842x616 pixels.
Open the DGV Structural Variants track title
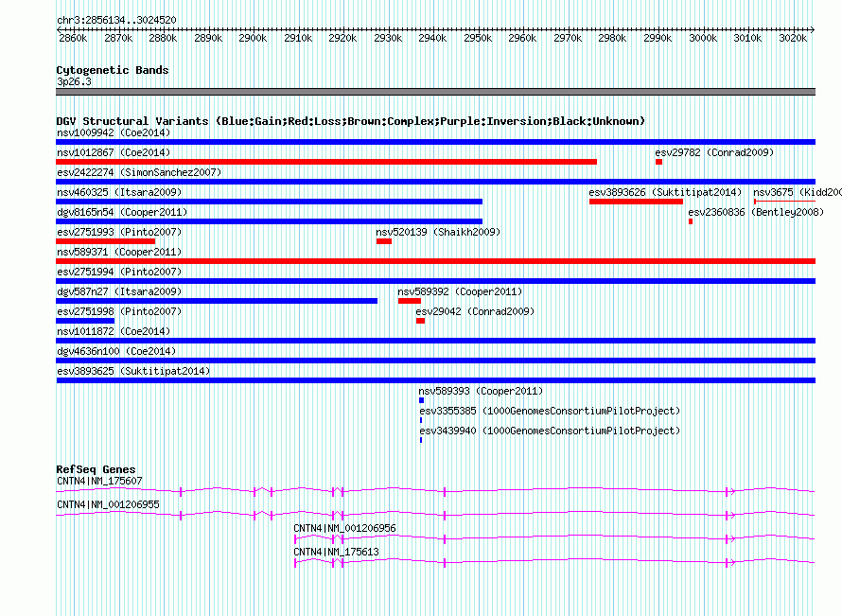click(350, 121)
